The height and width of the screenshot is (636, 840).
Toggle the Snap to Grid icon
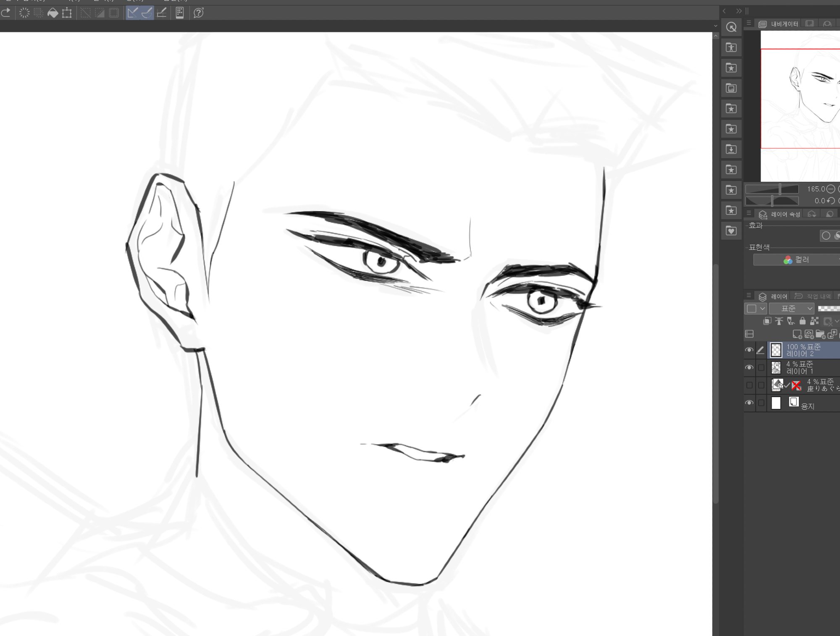[x=162, y=13]
